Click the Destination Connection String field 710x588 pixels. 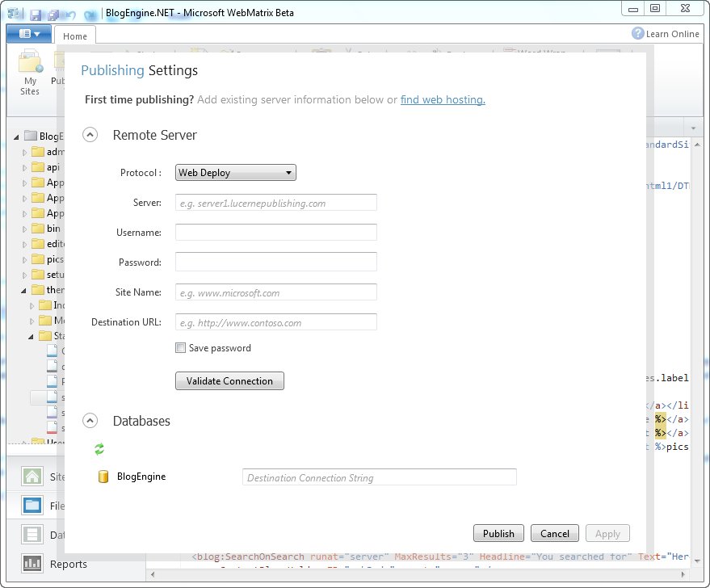click(380, 477)
